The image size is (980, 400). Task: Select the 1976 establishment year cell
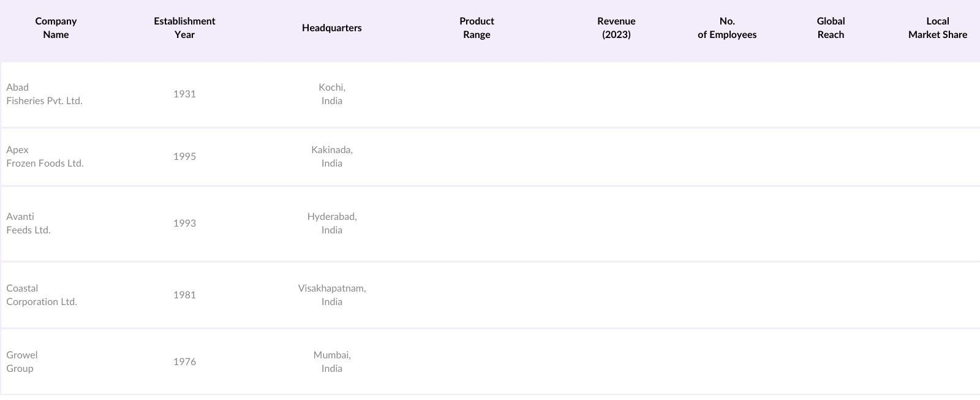click(x=184, y=362)
